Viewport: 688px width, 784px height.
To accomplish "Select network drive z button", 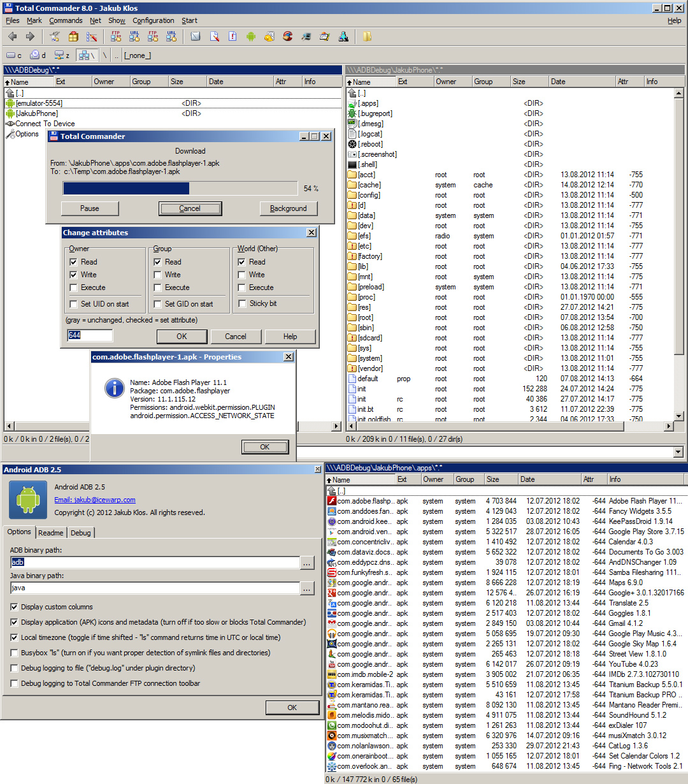I will [62, 55].
